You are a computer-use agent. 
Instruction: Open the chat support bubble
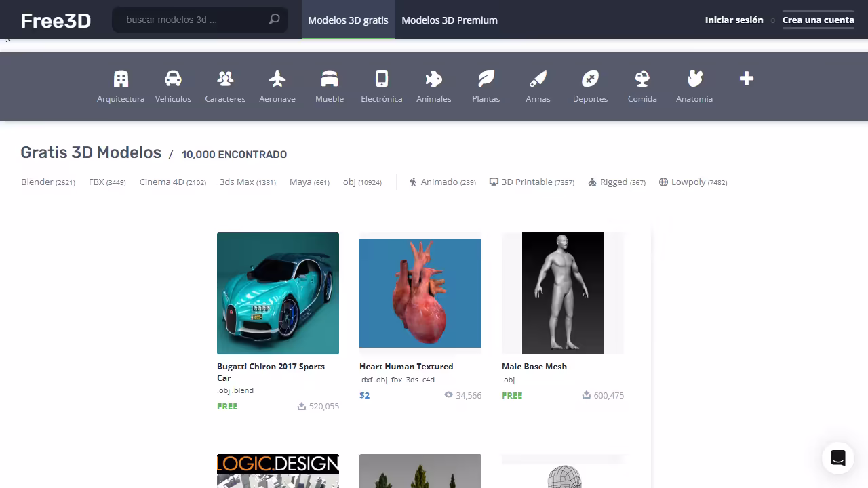click(x=838, y=458)
